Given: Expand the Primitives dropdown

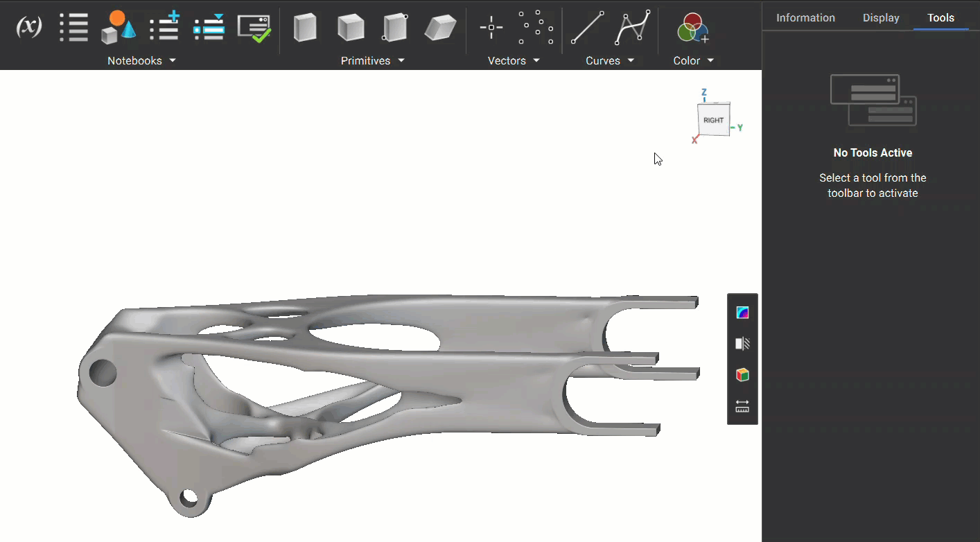Looking at the screenshot, I should (x=373, y=61).
